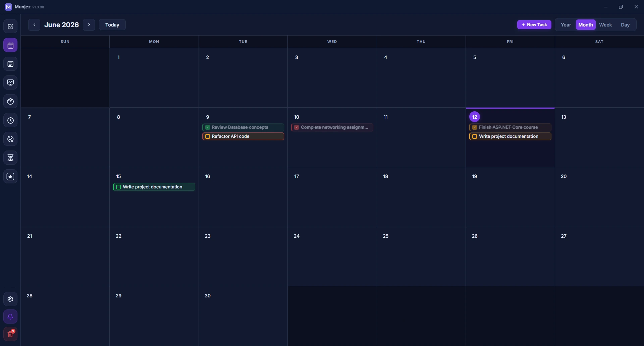Open the recurring habits cycle icon

point(10,139)
